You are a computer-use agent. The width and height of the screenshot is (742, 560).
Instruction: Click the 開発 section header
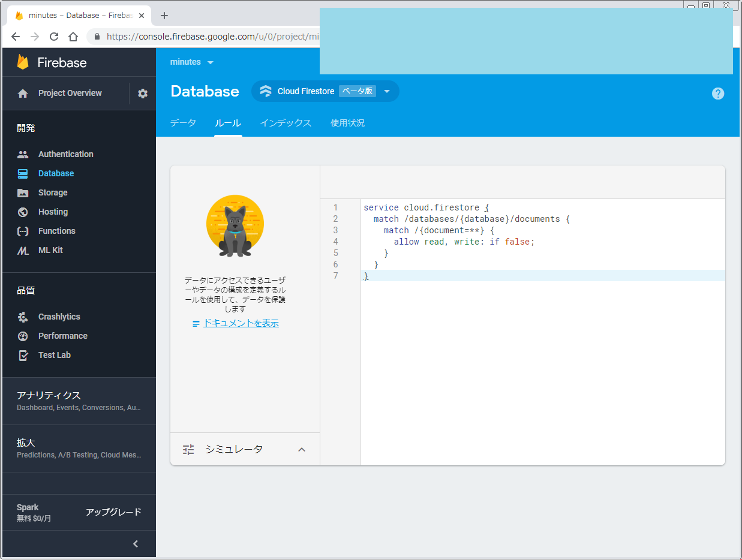pos(26,128)
